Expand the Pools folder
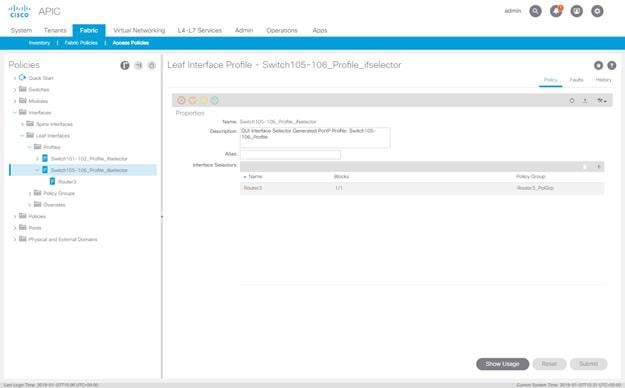Viewport: 625px width, 388px height. click(15, 228)
